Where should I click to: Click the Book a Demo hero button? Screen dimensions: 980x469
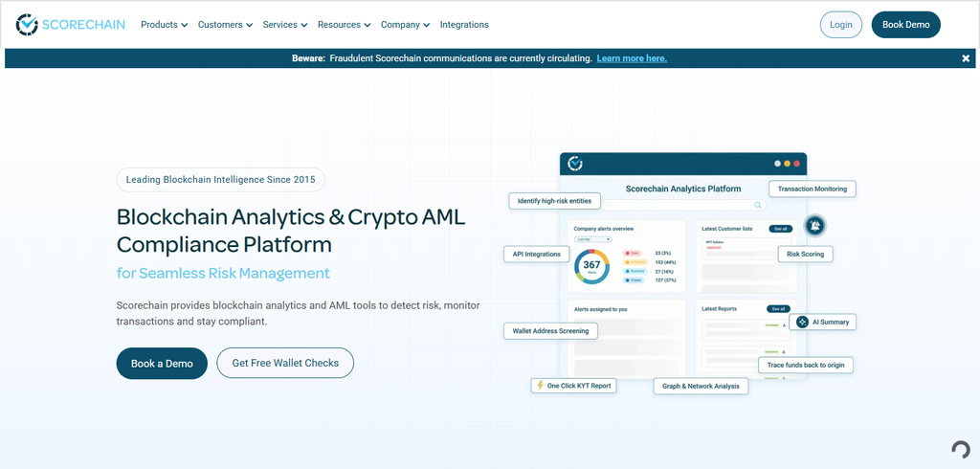click(x=162, y=364)
